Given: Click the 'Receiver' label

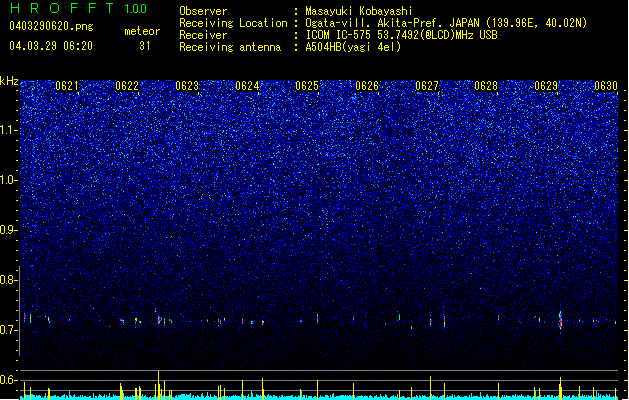Looking at the screenshot, I should (203, 35).
